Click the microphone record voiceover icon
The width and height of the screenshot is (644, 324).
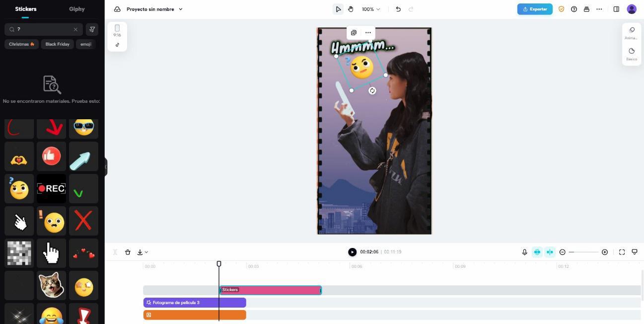(x=524, y=252)
